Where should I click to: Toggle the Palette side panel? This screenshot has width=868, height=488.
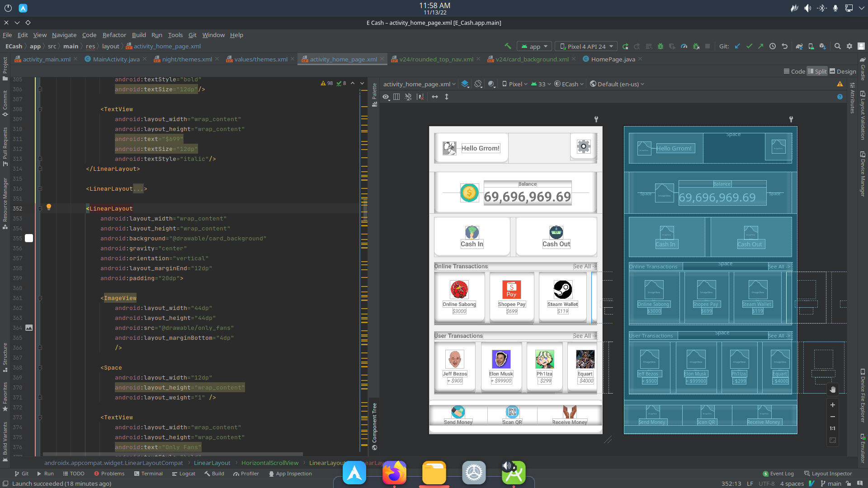(x=374, y=95)
